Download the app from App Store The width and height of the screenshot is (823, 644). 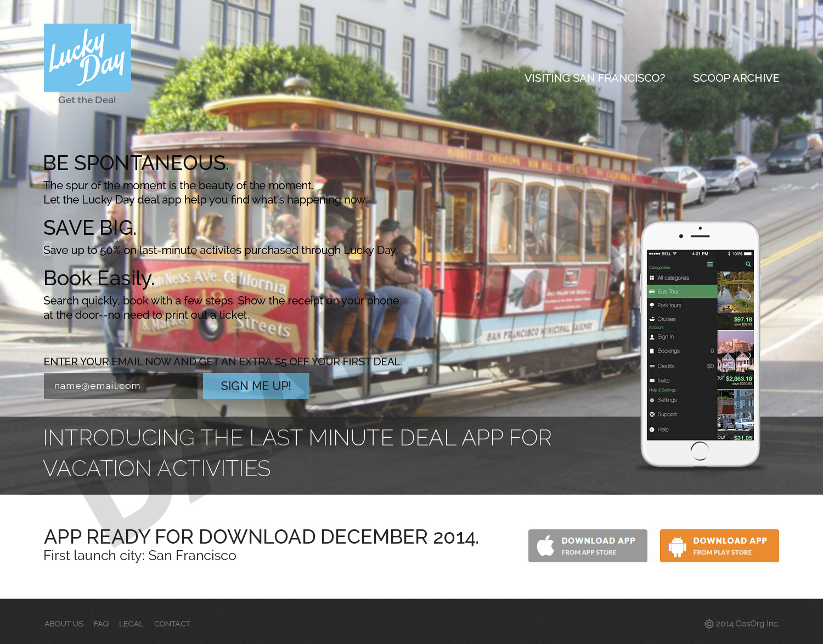(x=588, y=546)
